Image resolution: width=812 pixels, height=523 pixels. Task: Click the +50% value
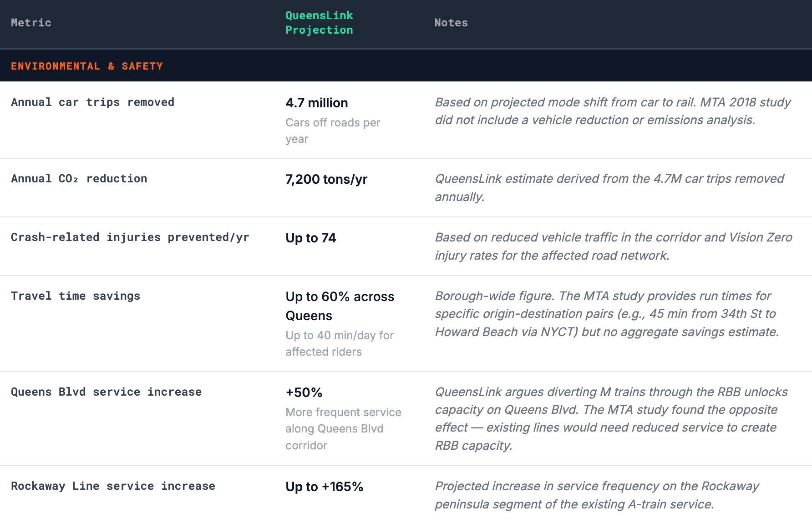[304, 392]
